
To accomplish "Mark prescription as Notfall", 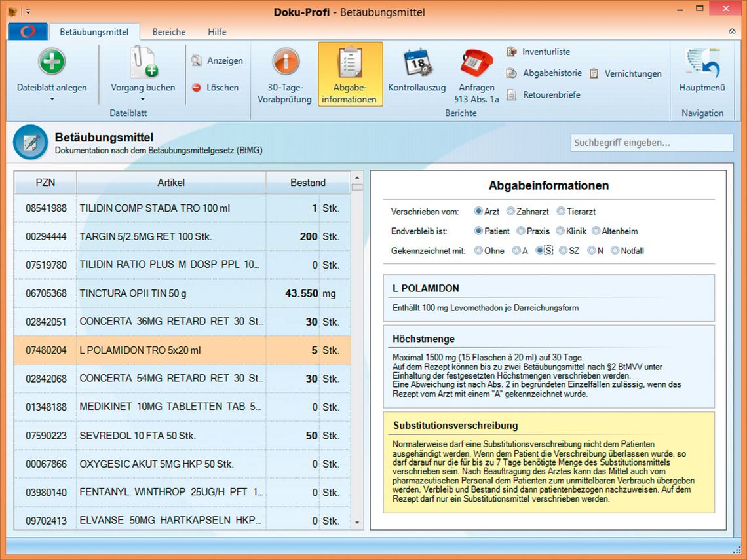I will 615,251.
